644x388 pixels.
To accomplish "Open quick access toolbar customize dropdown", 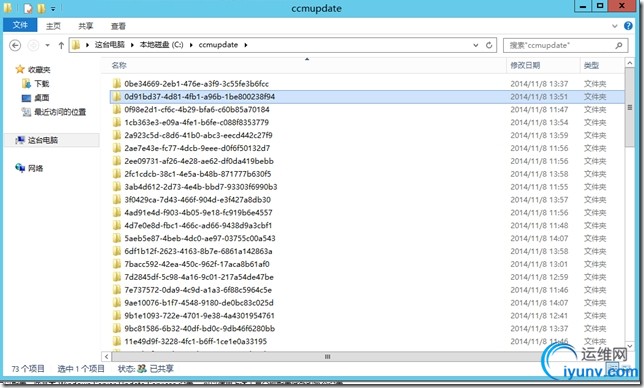I will coord(53,8).
